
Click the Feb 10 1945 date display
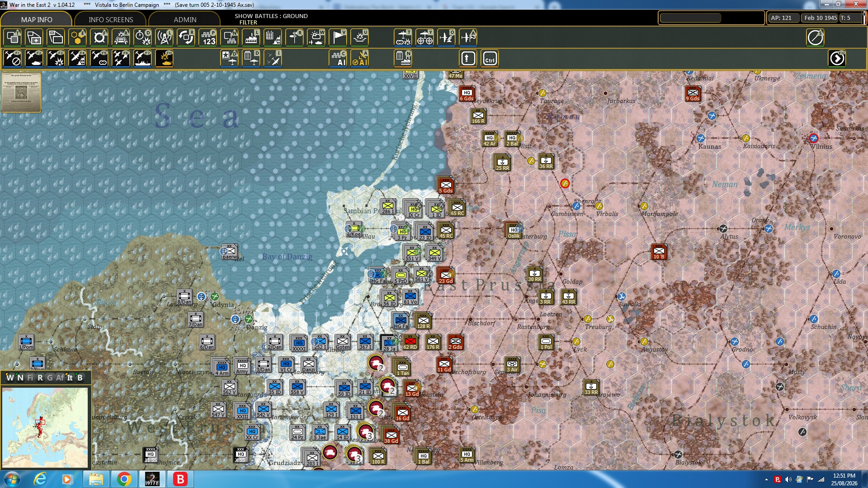tap(821, 18)
